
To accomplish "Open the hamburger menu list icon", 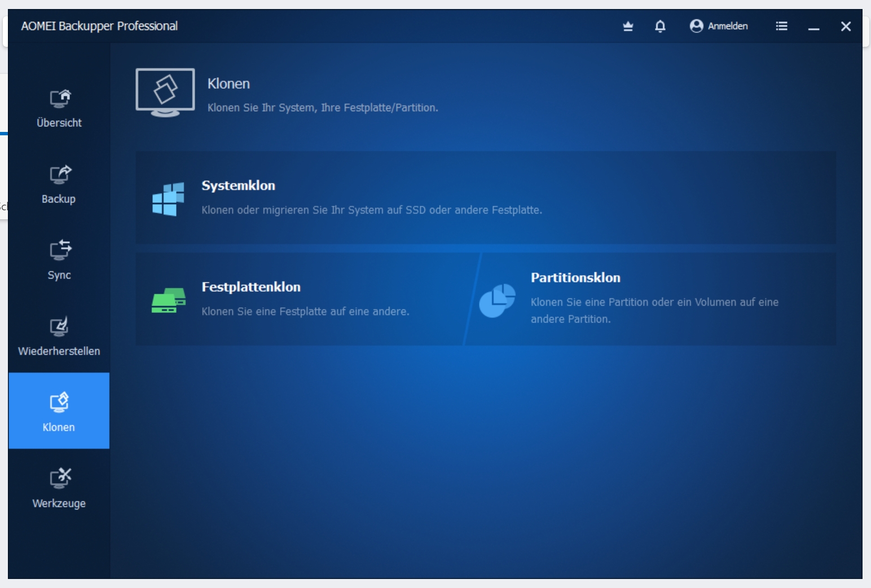I will 781,26.
